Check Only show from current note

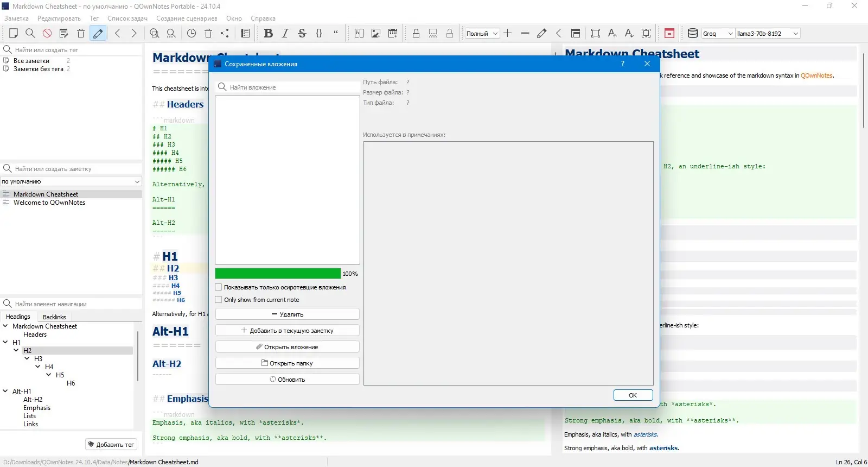pyautogui.click(x=219, y=300)
